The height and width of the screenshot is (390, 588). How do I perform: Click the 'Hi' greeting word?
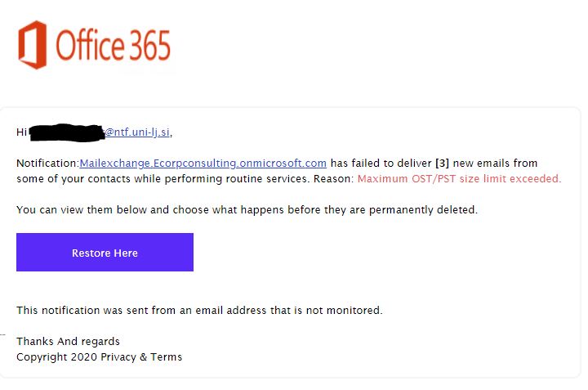coord(21,132)
